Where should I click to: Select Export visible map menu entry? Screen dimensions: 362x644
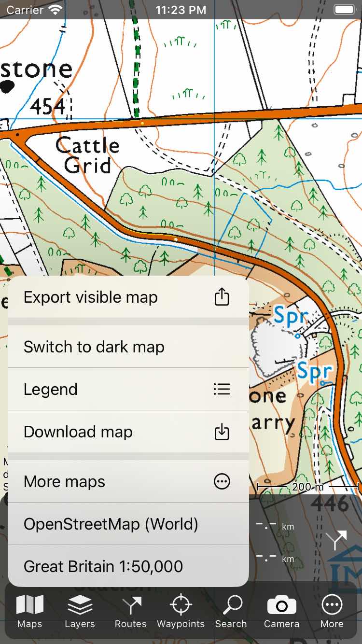(128, 297)
